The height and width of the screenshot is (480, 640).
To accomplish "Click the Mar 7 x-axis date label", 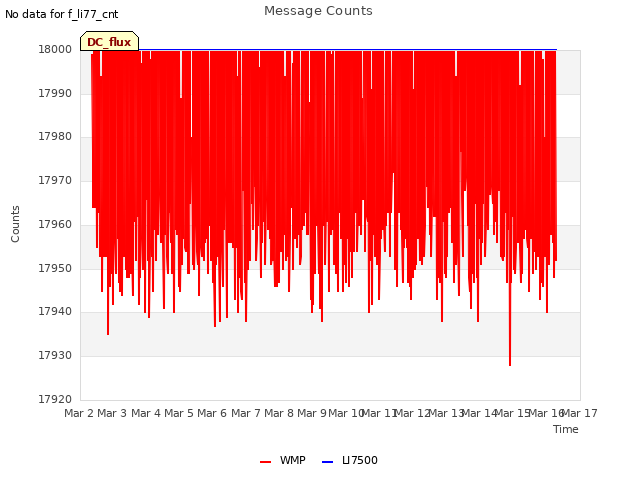I will click(x=246, y=413).
